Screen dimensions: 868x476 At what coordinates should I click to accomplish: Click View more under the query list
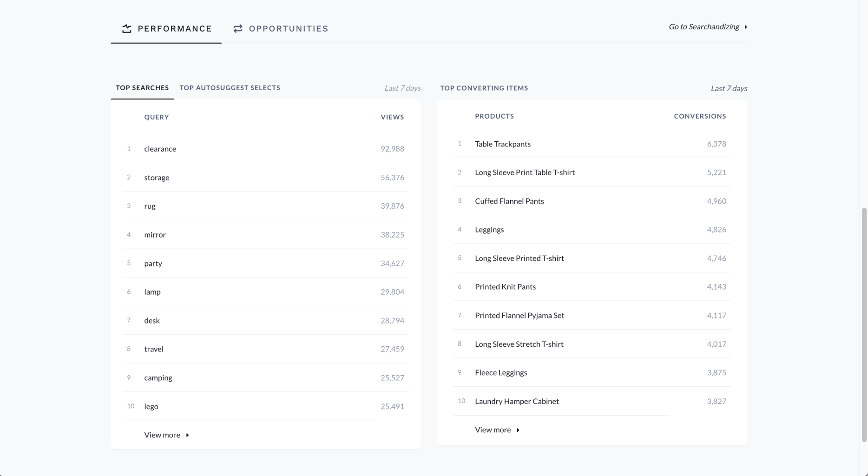pyautogui.click(x=166, y=435)
